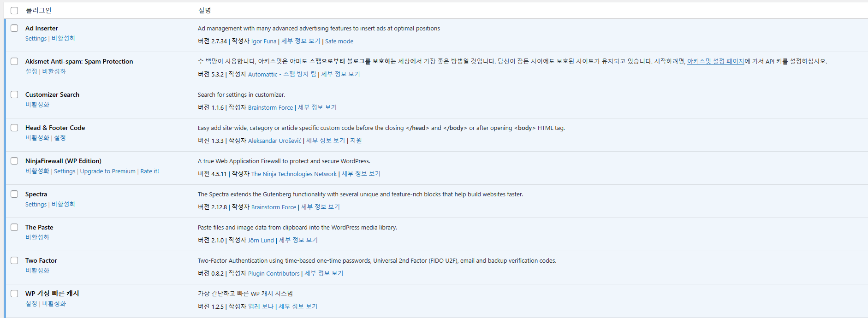View Two Factor 세부 정보 보기 details

pos(324,274)
